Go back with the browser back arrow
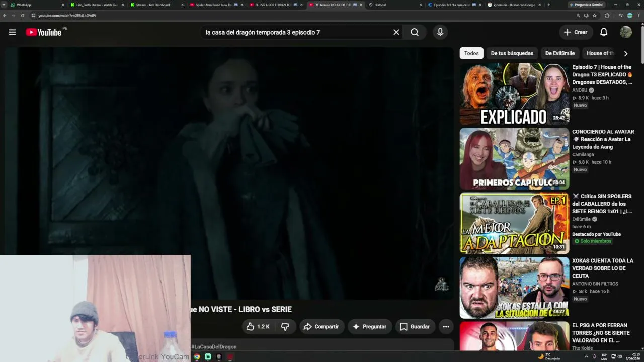Viewport: 644px width, 362px height. (5, 16)
